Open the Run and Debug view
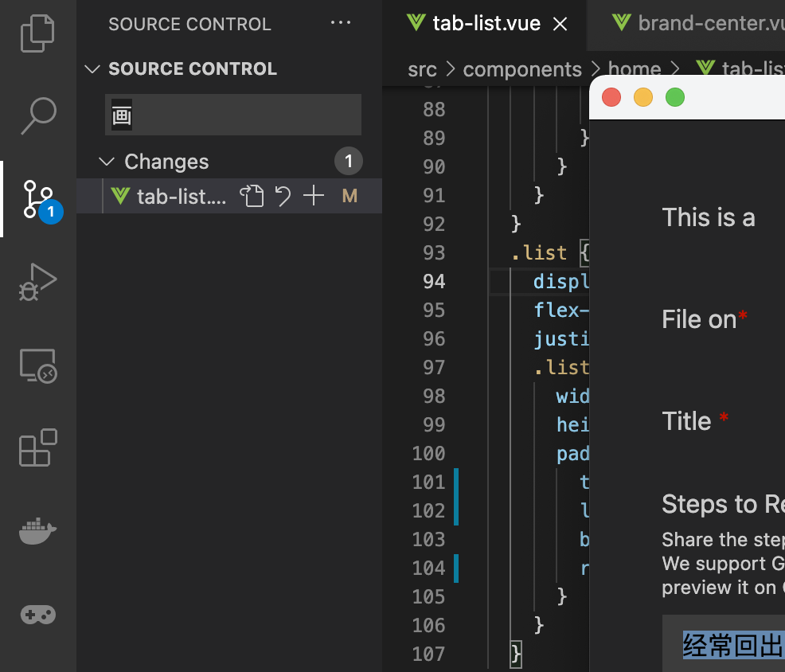Screen dimensions: 785x672 (37, 282)
